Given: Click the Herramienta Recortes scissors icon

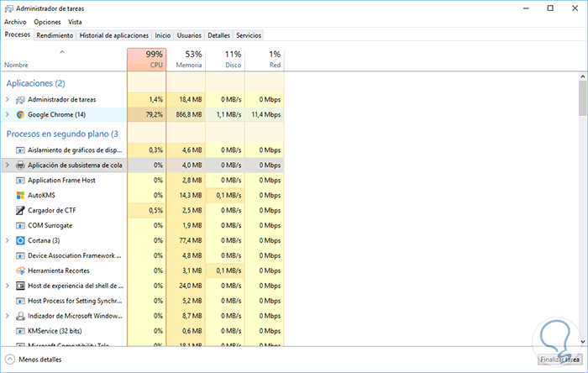Looking at the screenshot, I should (20, 271).
